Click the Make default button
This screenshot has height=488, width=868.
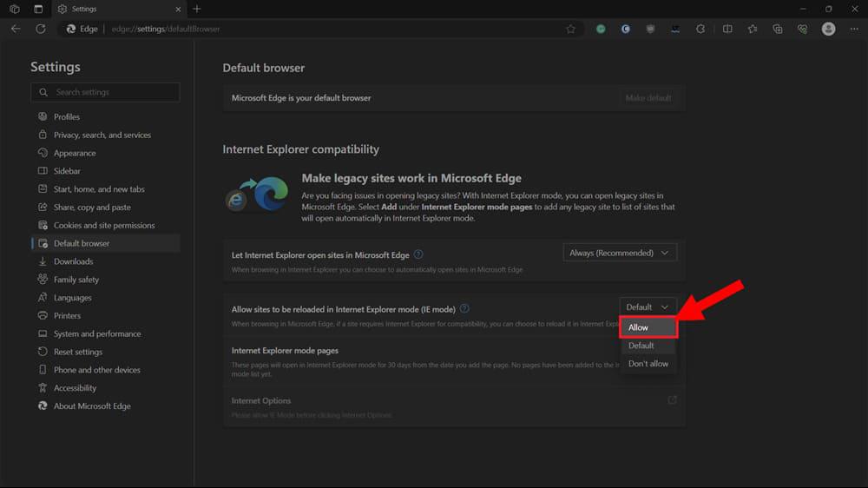click(x=648, y=98)
